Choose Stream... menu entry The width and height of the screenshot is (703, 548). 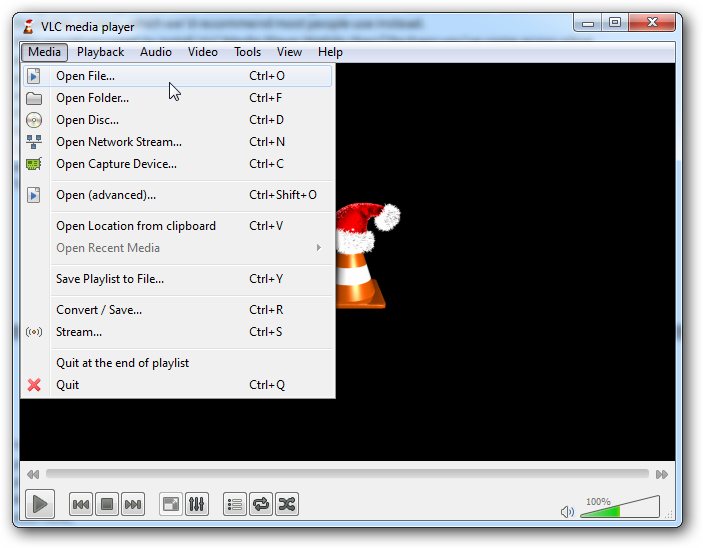pos(178,331)
